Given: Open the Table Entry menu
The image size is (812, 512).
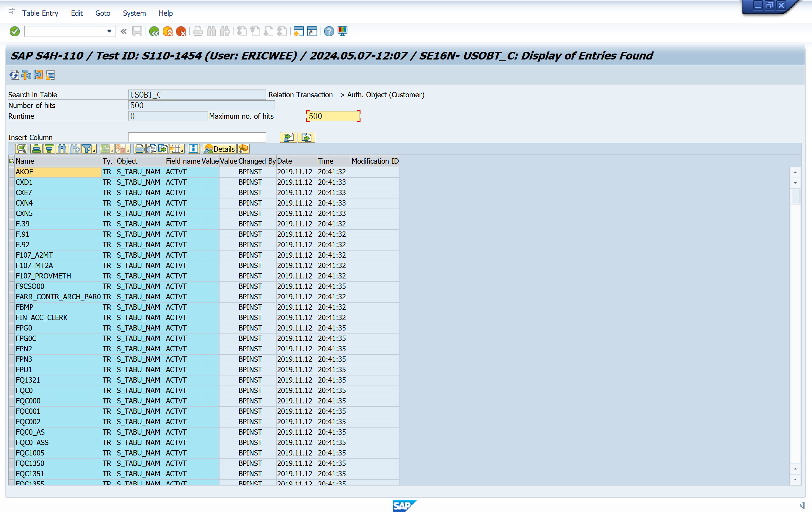Looking at the screenshot, I should tap(40, 13).
